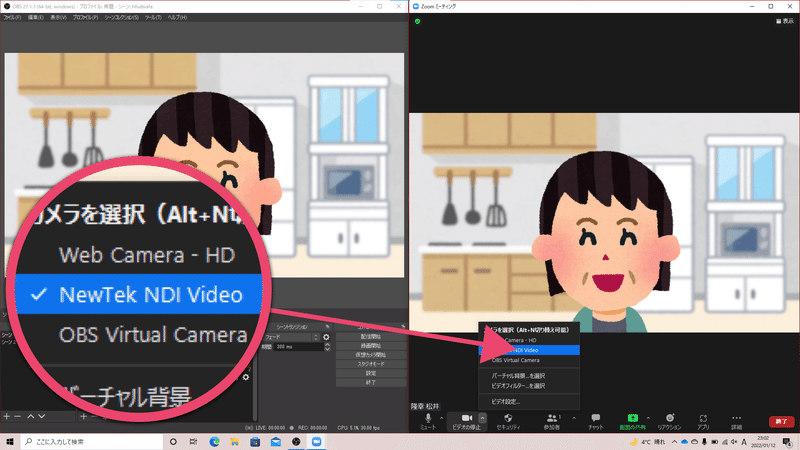
Task: Open OBS ツール(T) menu
Action: pos(153,17)
